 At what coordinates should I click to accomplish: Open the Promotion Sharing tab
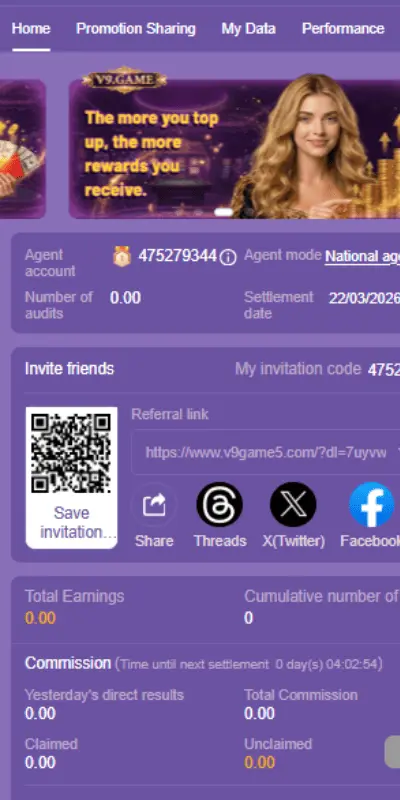tap(136, 29)
